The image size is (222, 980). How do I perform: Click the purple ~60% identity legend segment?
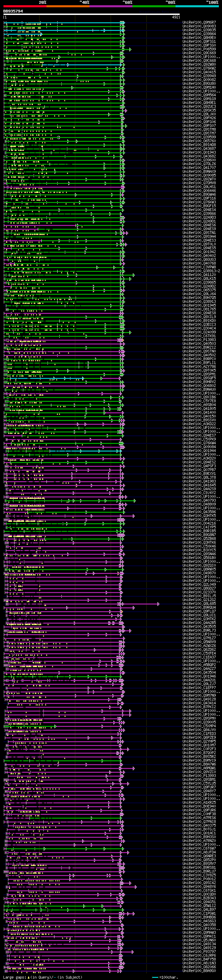[x=111, y=7]
